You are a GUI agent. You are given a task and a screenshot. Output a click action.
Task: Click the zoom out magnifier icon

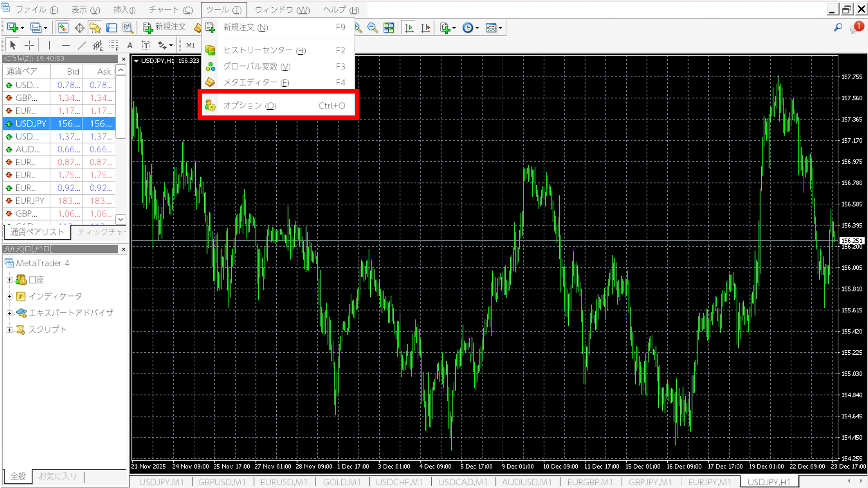point(373,28)
